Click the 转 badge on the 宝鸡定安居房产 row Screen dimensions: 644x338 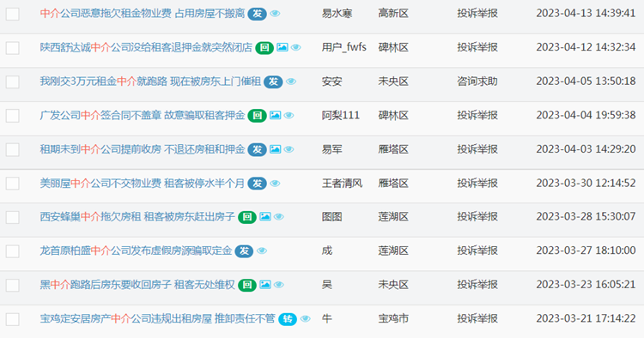[x=288, y=319]
